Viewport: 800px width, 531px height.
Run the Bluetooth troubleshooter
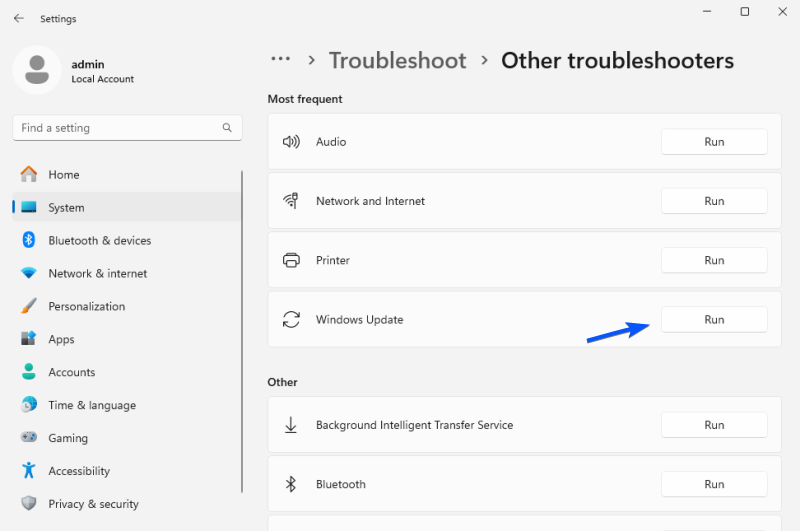(714, 484)
